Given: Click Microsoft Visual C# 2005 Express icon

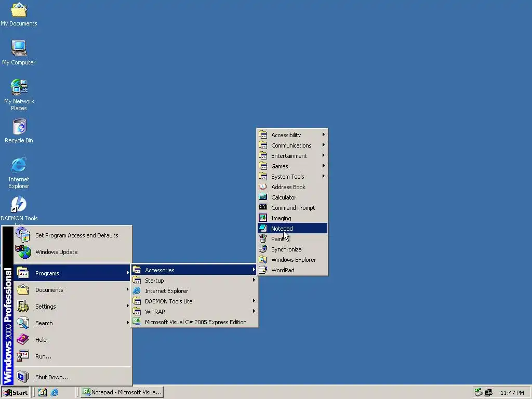Looking at the screenshot, I should (x=137, y=322).
